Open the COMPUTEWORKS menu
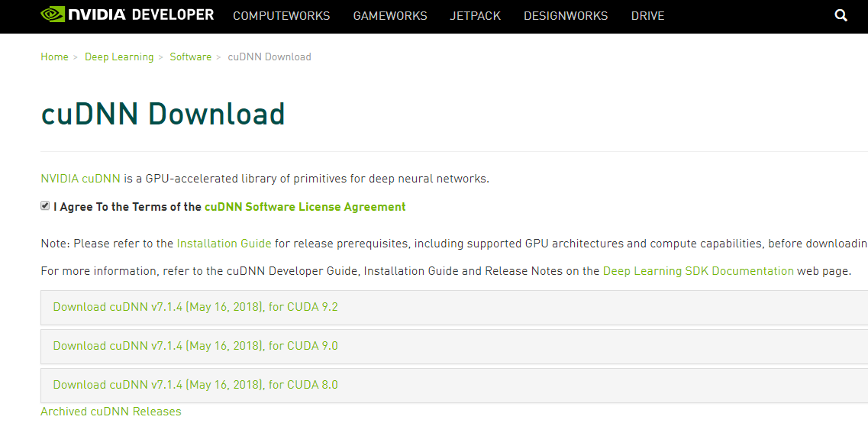 click(281, 16)
